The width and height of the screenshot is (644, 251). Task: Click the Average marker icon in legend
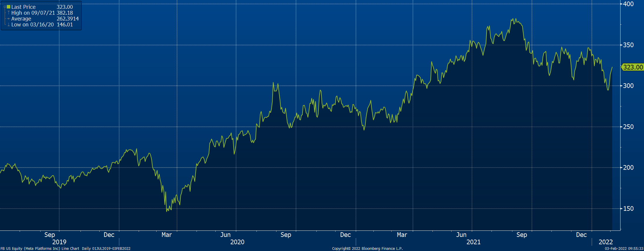point(9,19)
